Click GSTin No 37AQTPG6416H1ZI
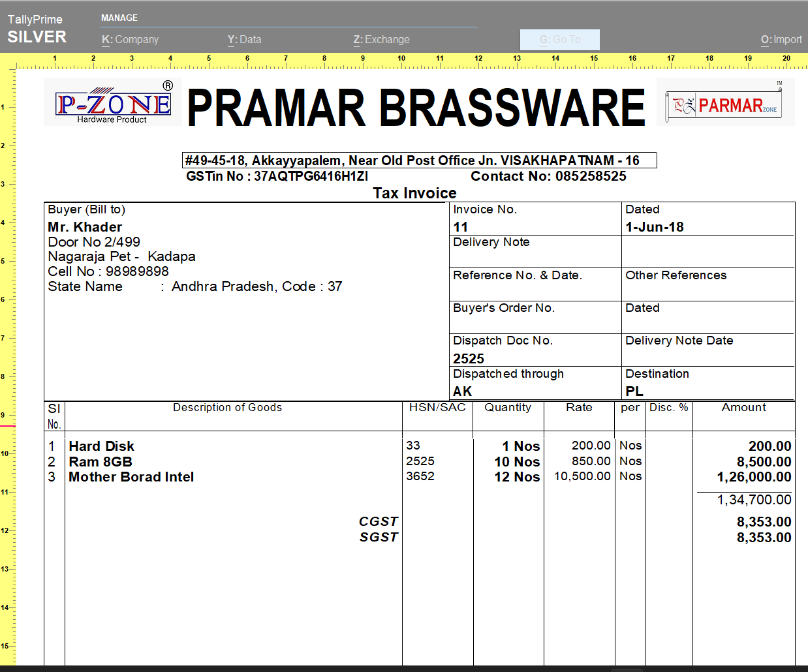The width and height of the screenshot is (808, 672). [x=277, y=176]
